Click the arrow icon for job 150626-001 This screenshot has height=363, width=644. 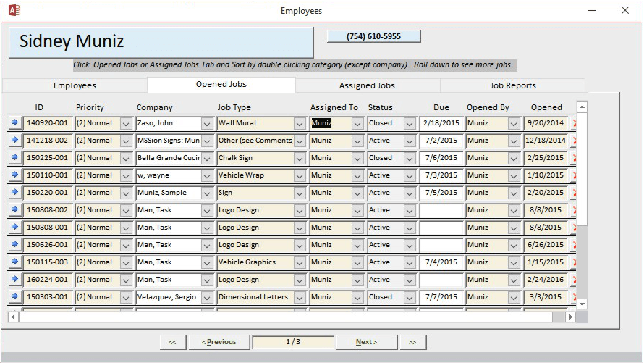14,245
